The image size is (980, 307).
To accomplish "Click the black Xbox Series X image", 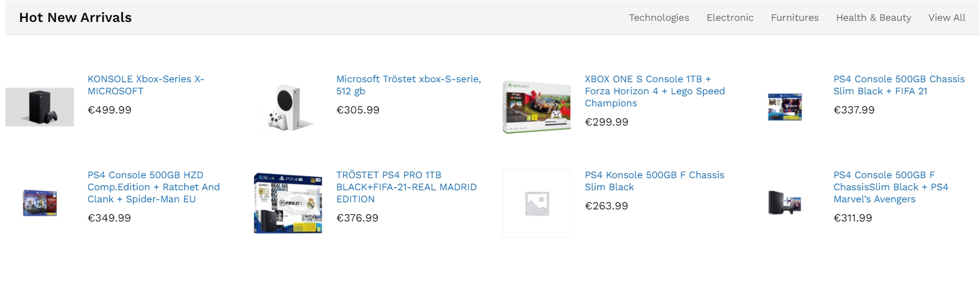I will (x=39, y=107).
